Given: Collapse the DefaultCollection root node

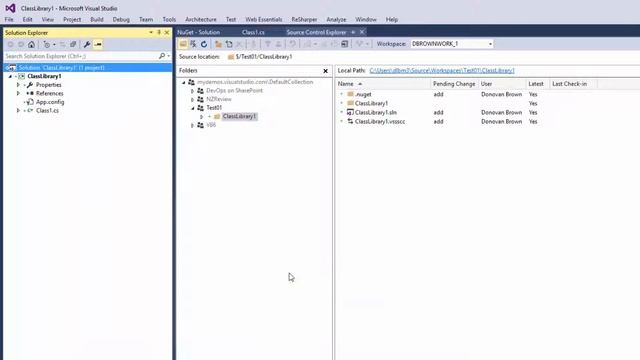Looking at the screenshot, I should point(183,82).
